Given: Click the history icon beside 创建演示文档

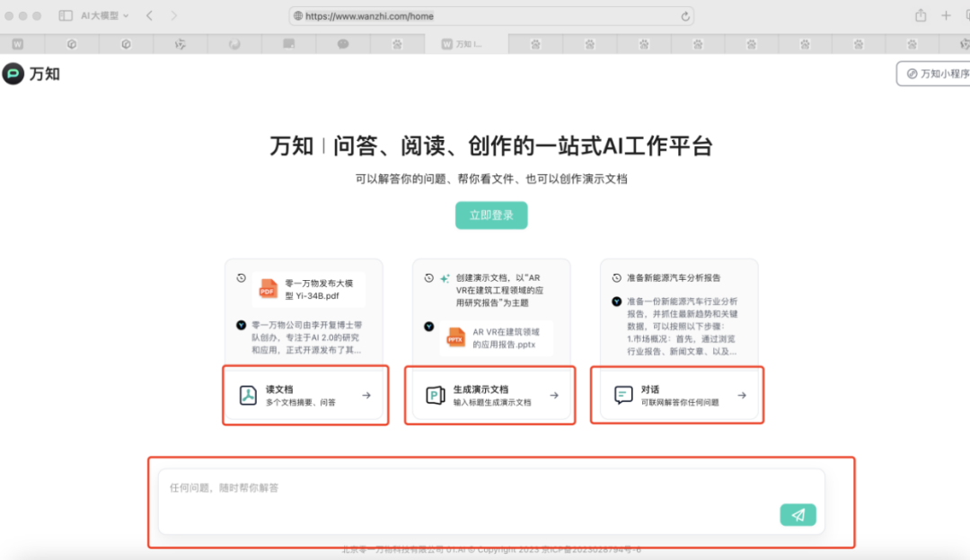Looking at the screenshot, I should coord(428,278).
